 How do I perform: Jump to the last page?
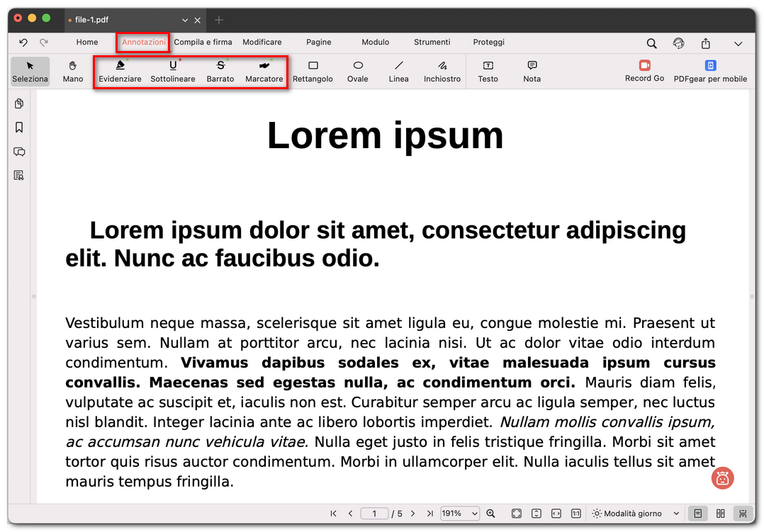pos(429,514)
